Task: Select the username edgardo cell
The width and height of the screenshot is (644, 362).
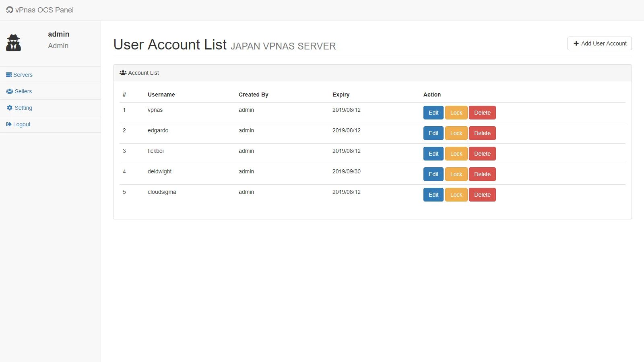Action: 158,130
